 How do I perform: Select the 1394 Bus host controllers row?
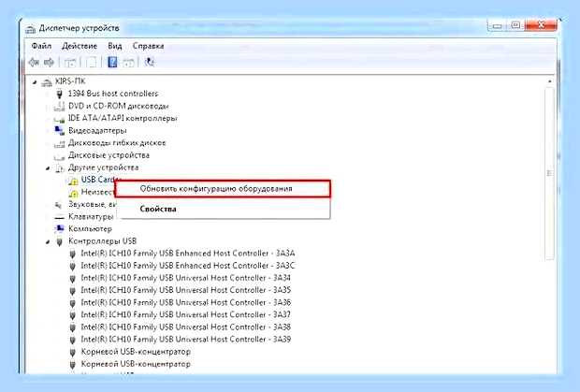coord(113,94)
